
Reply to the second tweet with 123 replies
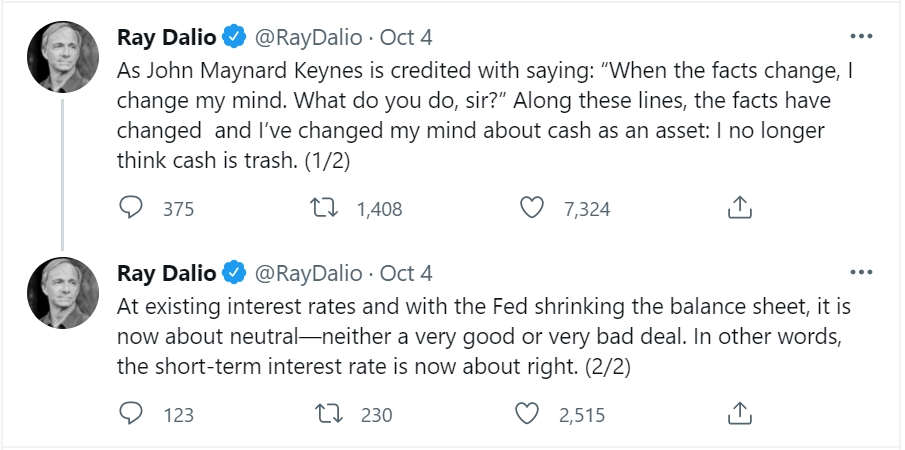click(x=132, y=413)
